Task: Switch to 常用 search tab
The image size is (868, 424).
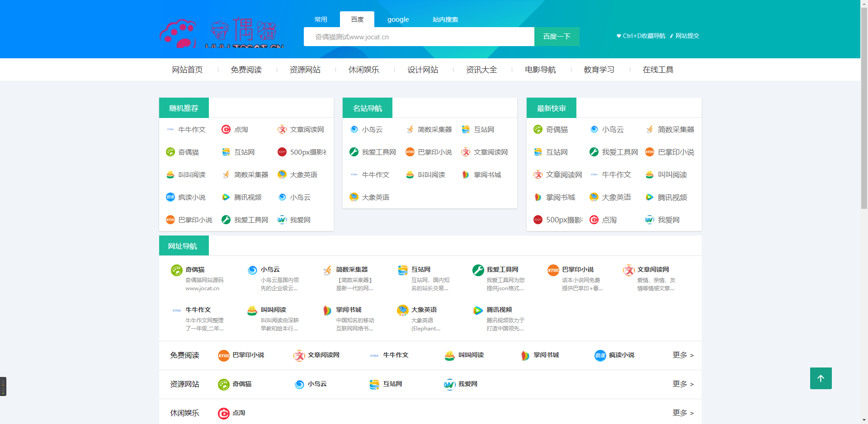Action: coord(321,19)
